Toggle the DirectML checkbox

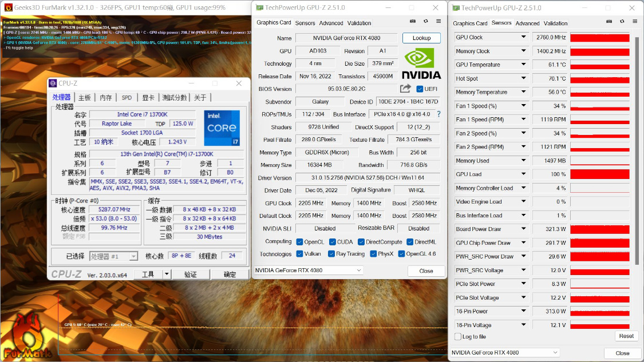pos(409,242)
